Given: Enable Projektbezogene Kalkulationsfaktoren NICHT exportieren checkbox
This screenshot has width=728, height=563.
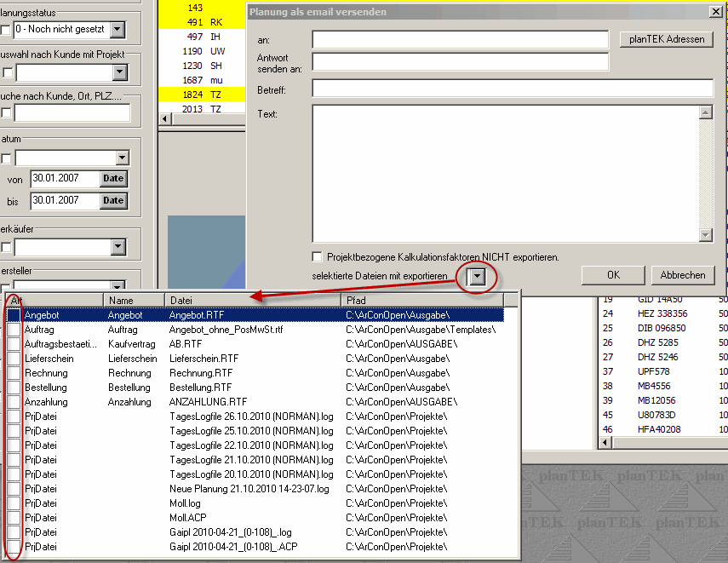Looking at the screenshot, I should pyautogui.click(x=318, y=256).
